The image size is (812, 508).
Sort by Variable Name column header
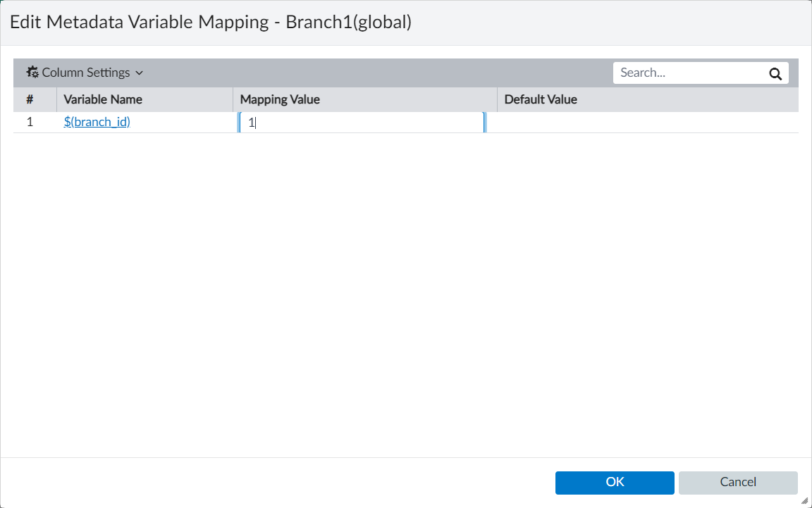coord(103,99)
